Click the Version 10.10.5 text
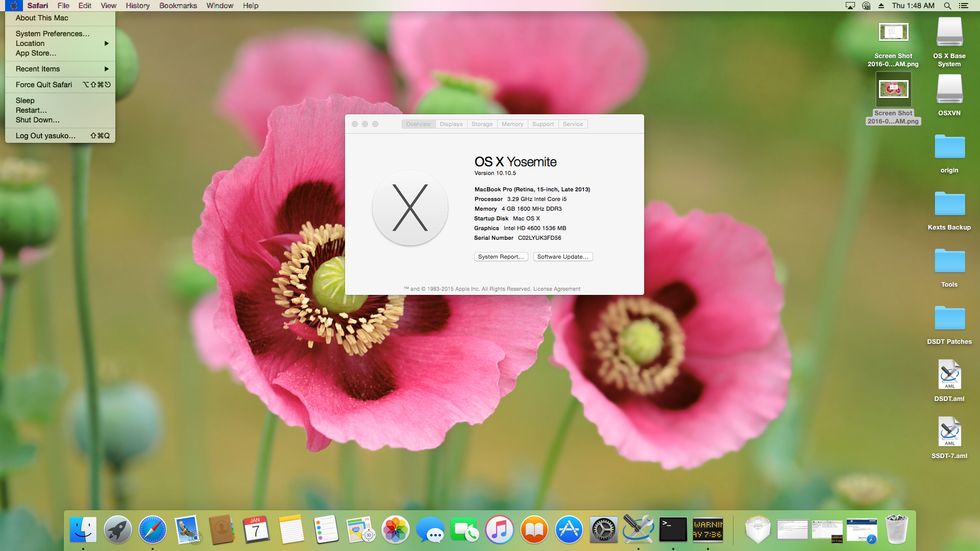The image size is (980, 551). [495, 173]
